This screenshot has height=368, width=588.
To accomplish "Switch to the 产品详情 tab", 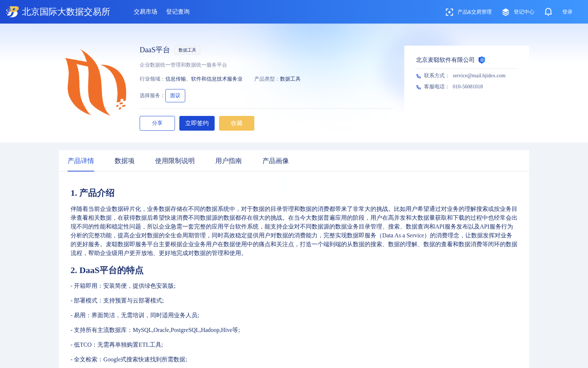I will tap(81, 161).
